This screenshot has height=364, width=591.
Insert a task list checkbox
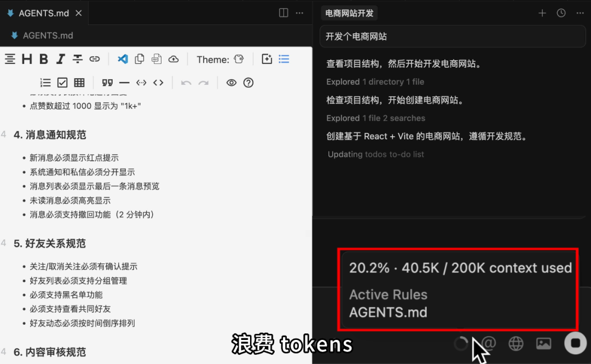[62, 82]
